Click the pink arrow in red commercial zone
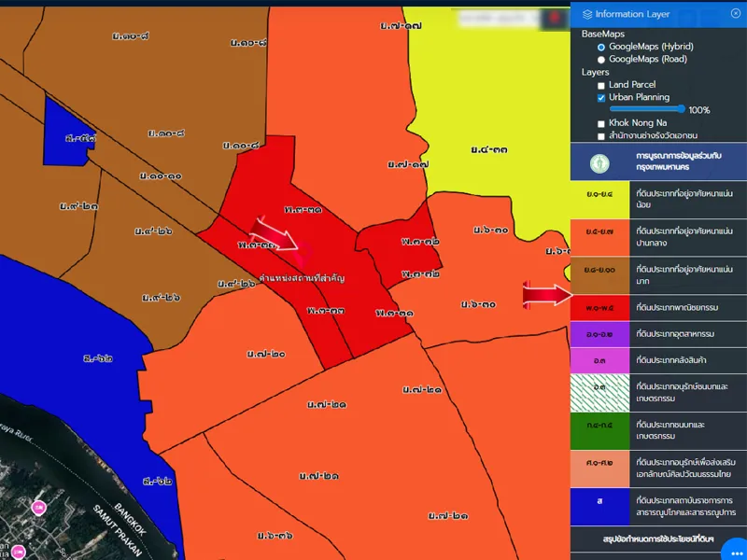 [x=277, y=236]
